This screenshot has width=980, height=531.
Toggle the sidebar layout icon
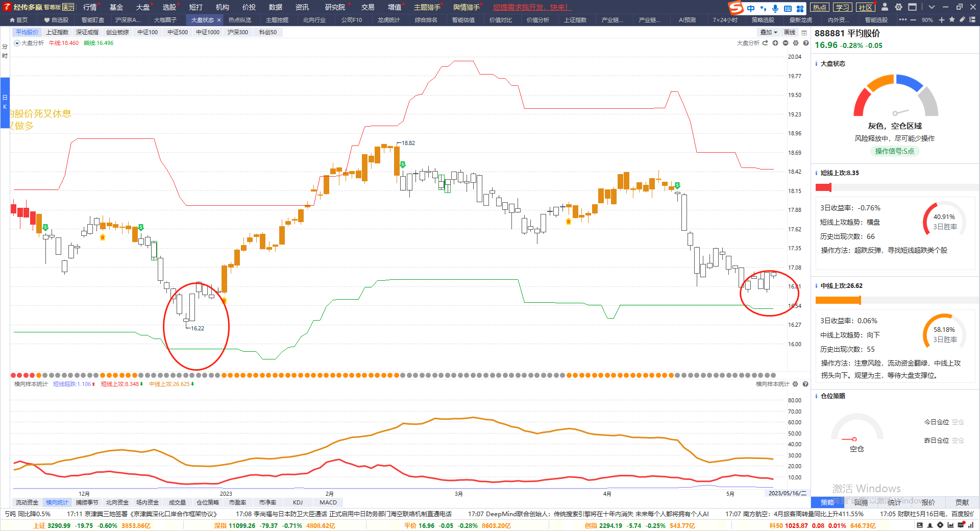[972, 20]
